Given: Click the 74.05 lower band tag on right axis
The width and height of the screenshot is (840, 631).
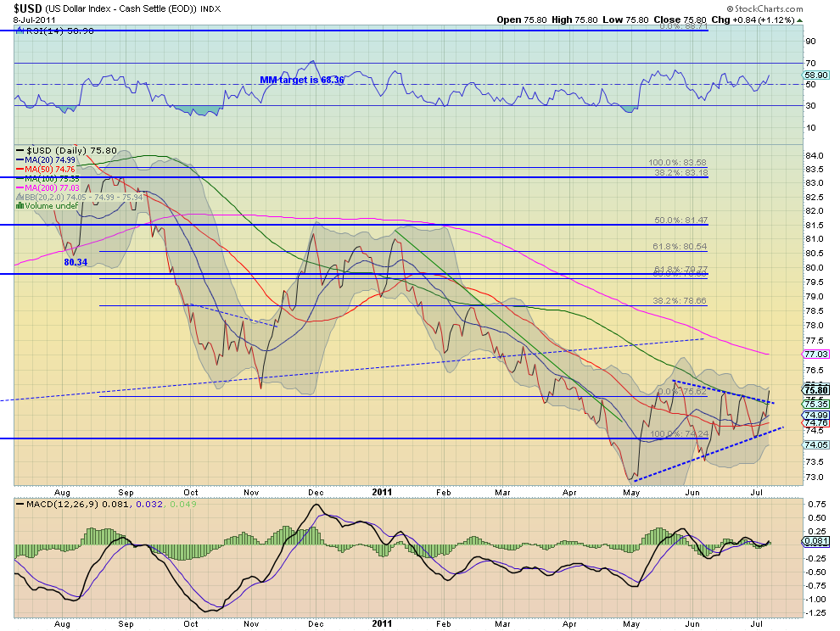Looking at the screenshot, I should [816, 444].
